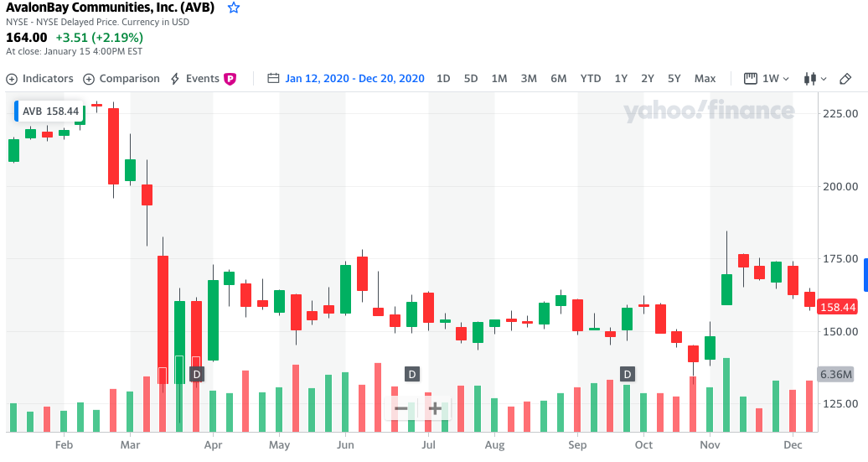
Task: Click the +3.51 (+2.19%) change value
Action: click(100, 38)
